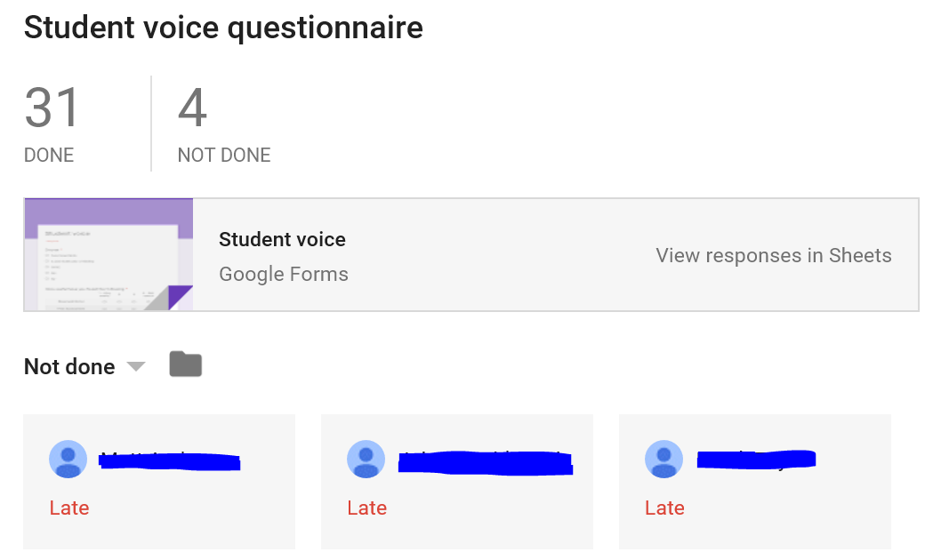
Task: Select the Student voice questionnaire title
Action: [x=223, y=28]
